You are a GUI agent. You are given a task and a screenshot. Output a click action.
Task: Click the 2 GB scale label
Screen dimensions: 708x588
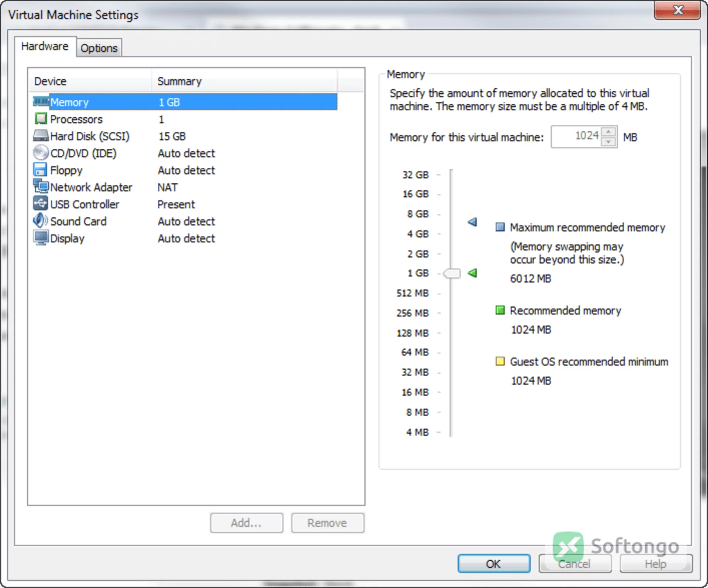(x=418, y=254)
